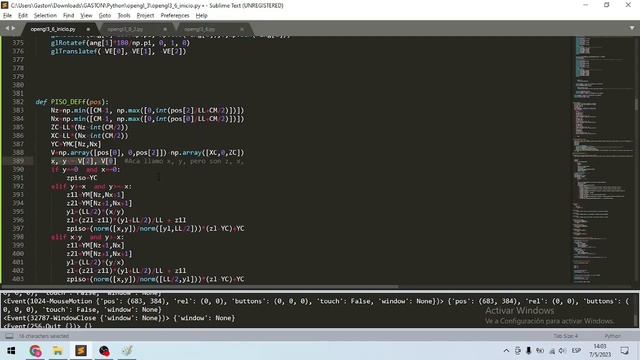
Task: Close the third file tab
Action: [242, 29]
